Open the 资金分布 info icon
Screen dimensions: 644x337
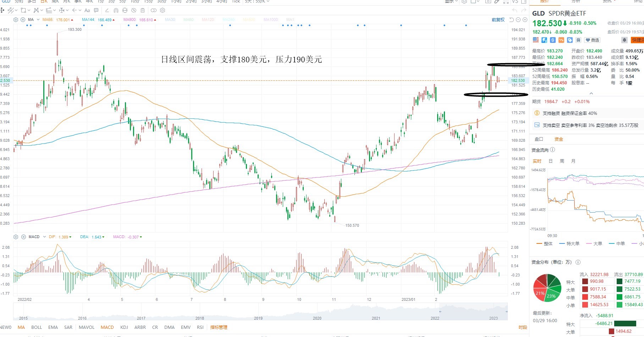tap(578, 262)
